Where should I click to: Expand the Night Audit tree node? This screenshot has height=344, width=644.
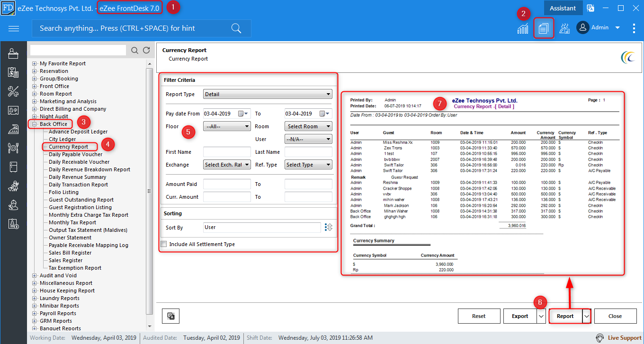pos(34,116)
